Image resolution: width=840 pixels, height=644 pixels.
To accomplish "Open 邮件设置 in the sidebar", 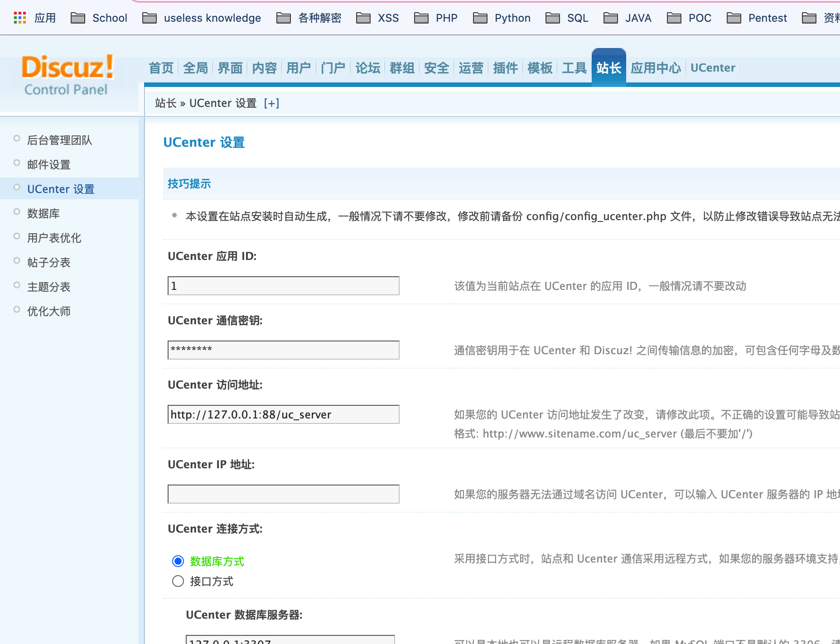I will pos(49,165).
